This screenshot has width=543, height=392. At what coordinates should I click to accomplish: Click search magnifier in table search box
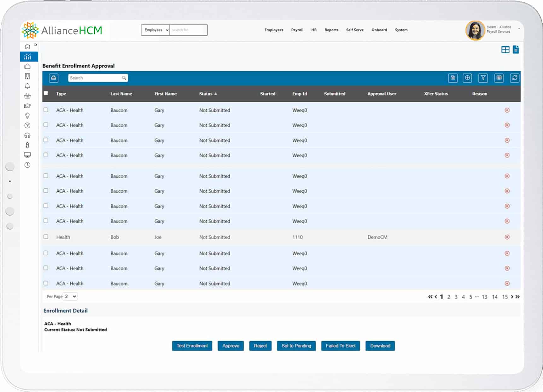(124, 78)
